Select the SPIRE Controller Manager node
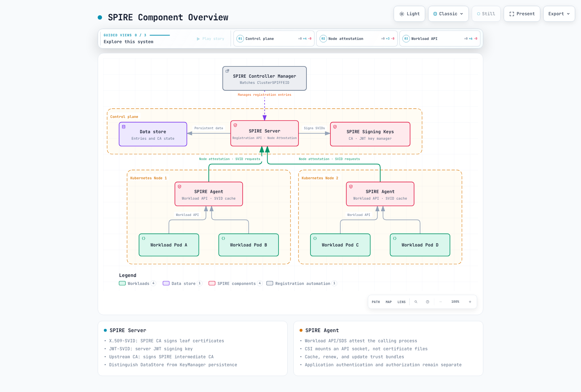 [x=264, y=78]
